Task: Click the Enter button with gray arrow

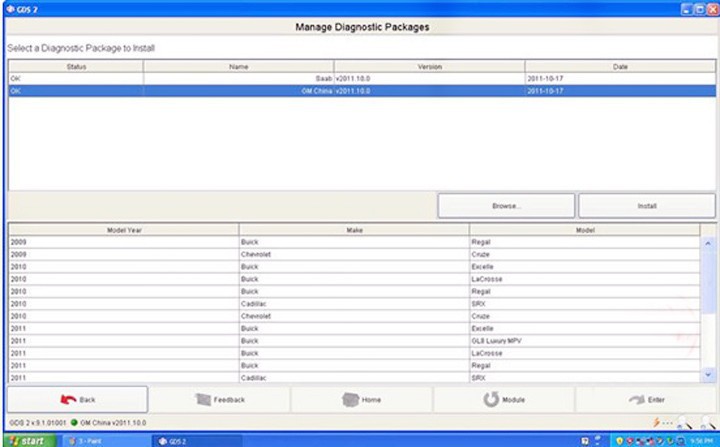Action: (646, 399)
